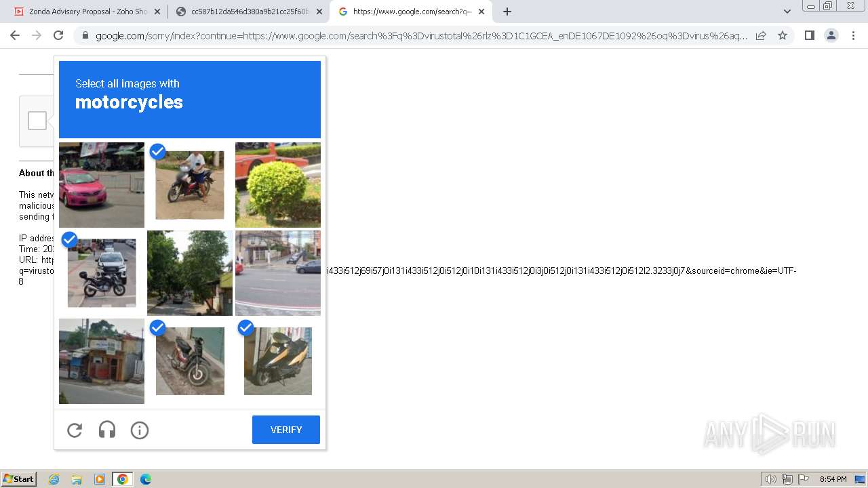Open network status tray icon

(787, 479)
